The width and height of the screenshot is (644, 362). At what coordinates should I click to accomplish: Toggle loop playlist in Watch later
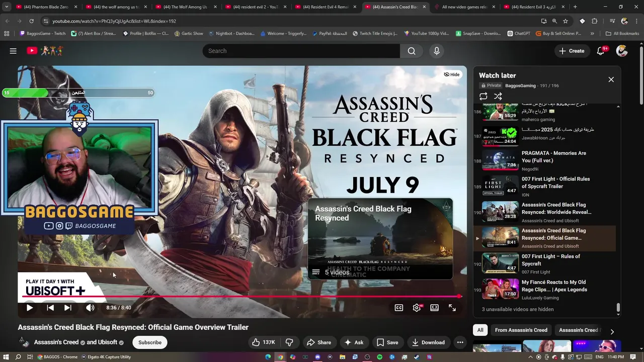point(484,96)
